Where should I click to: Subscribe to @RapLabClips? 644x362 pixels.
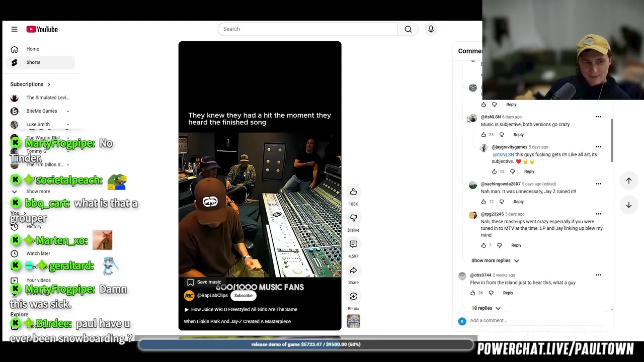click(x=243, y=296)
